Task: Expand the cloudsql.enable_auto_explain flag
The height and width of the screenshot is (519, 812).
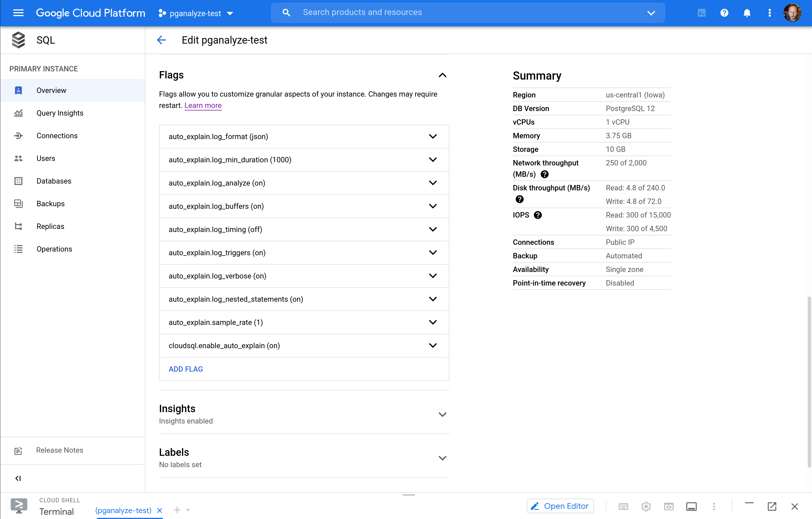Action: (433, 346)
